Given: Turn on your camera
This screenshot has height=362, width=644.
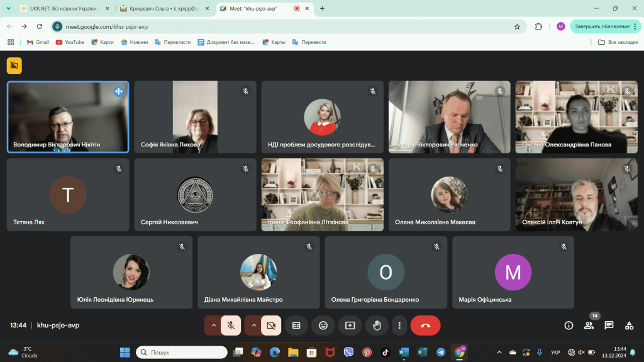Looking at the screenshot, I should coord(271,325).
